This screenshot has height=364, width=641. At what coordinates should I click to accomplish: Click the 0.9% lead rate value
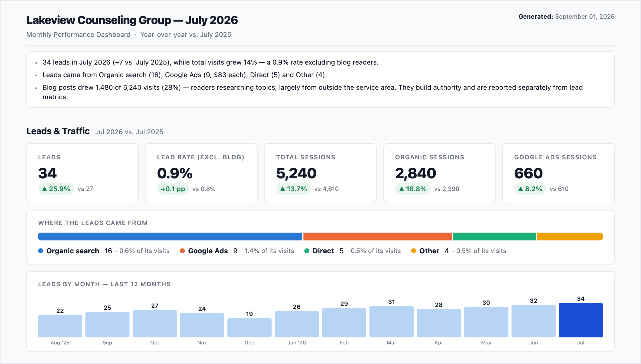coord(175,173)
